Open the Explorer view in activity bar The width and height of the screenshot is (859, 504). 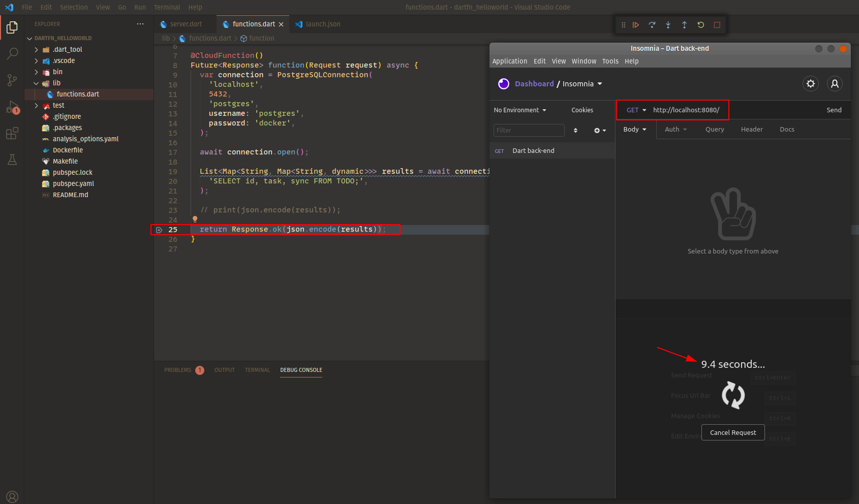point(12,27)
